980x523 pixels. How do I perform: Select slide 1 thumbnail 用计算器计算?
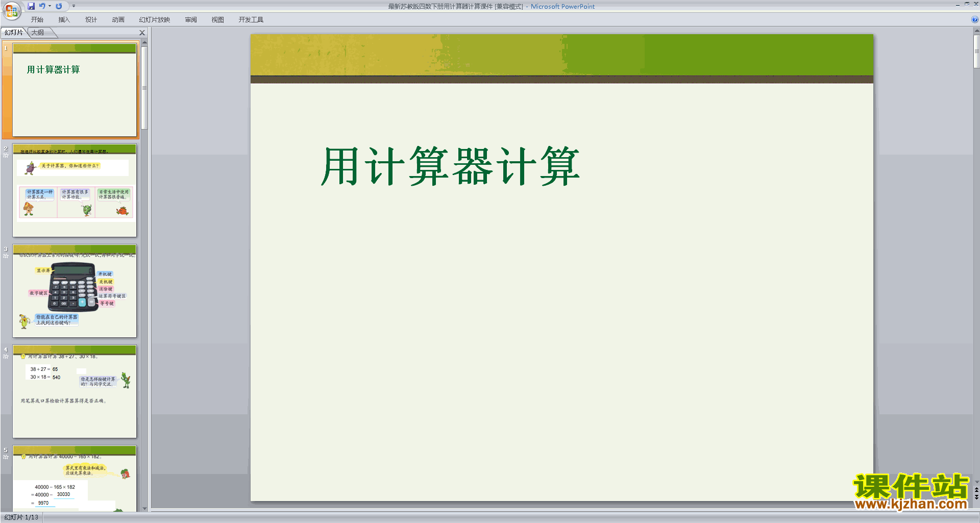coord(75,90)
